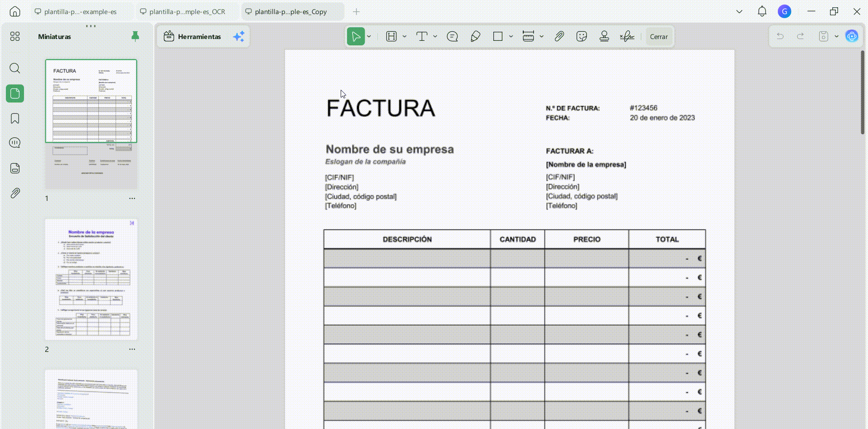Click the panel drag handle dots
The width and height of the screenshot is (868, 429).
(91, 26)
